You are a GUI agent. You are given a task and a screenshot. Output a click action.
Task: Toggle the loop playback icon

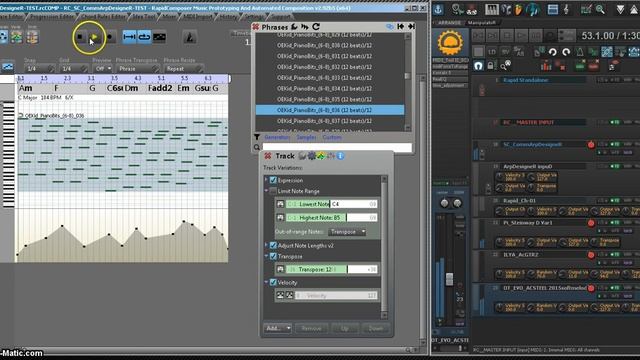coord(144,37)
